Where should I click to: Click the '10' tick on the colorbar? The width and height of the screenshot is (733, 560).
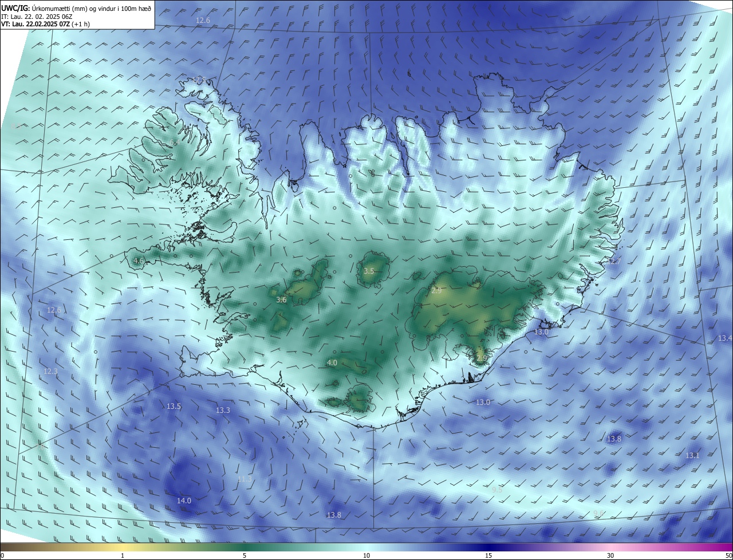tap(366, 555)
